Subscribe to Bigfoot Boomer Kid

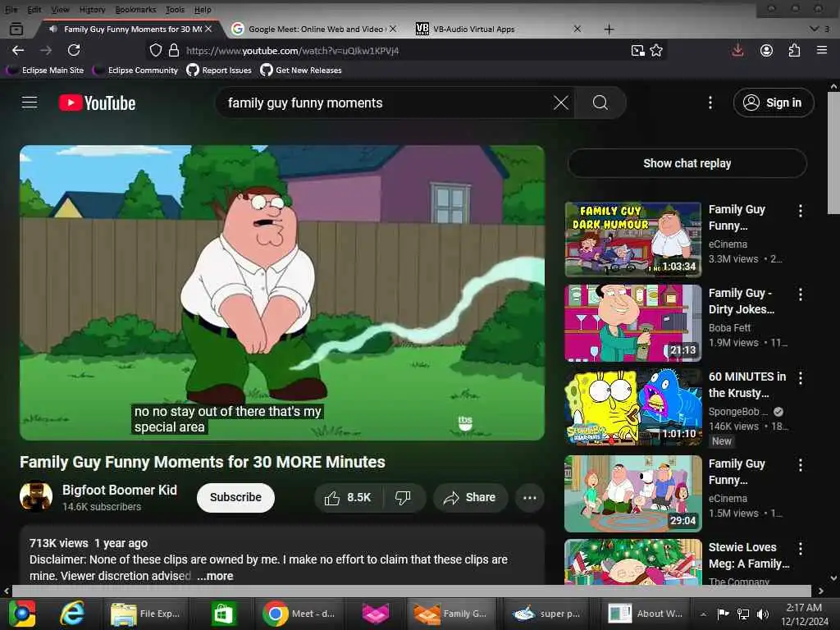235,498
